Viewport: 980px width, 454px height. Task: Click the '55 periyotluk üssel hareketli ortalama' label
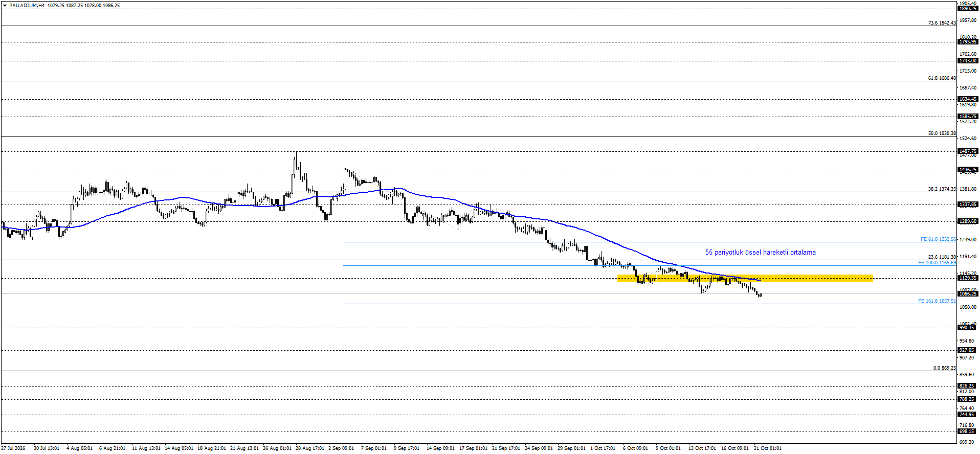pos(761,252)
